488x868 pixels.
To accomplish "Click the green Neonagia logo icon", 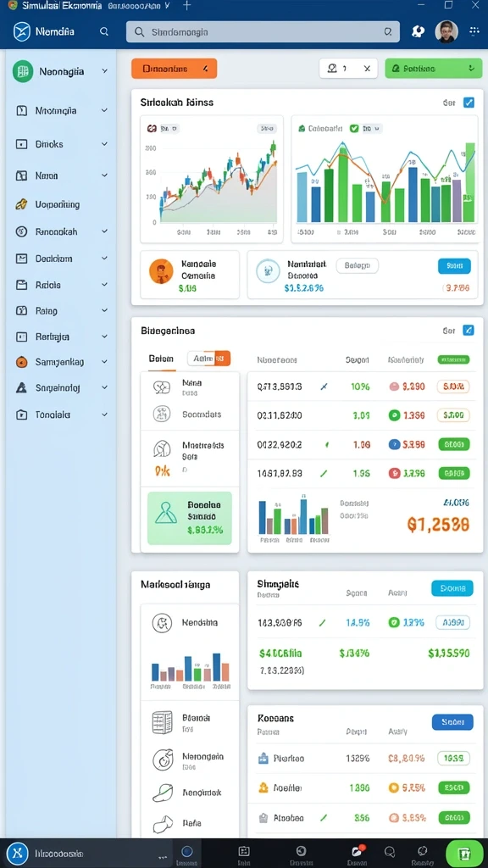I will coord(23,71).
